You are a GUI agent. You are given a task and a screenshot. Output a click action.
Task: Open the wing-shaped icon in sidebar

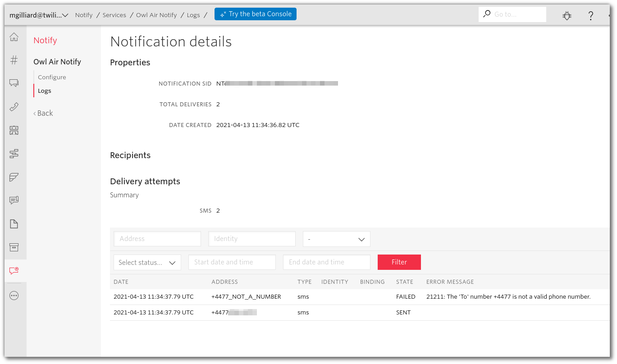click(x=14, y=177)
